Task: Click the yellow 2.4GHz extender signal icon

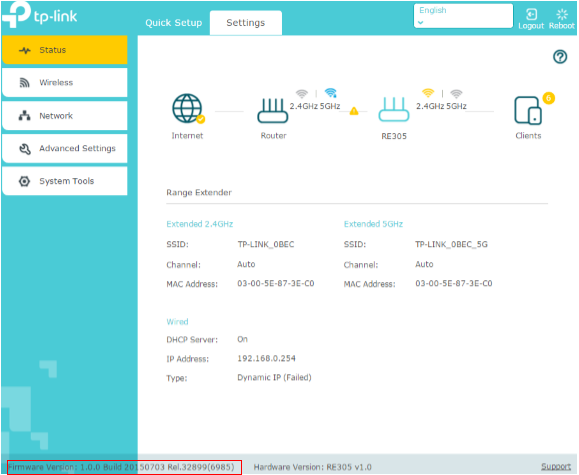Action: pos(428,93)
